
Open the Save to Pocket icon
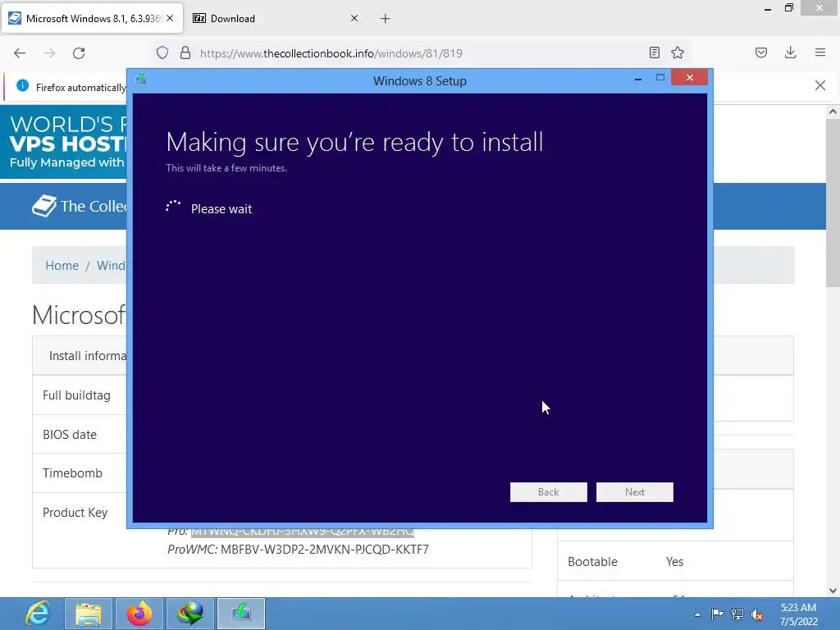761,52
